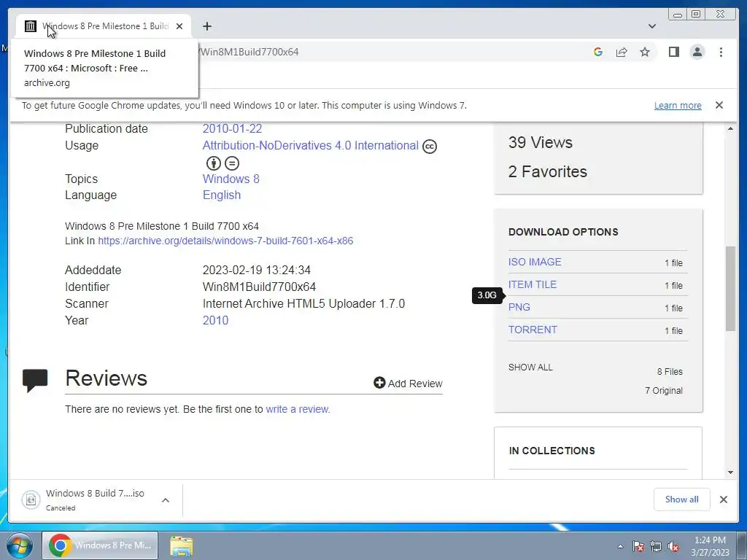This screenshot has width=747, height=560.
Task: Click the attribution person license icon
Action: pos(214,163)
